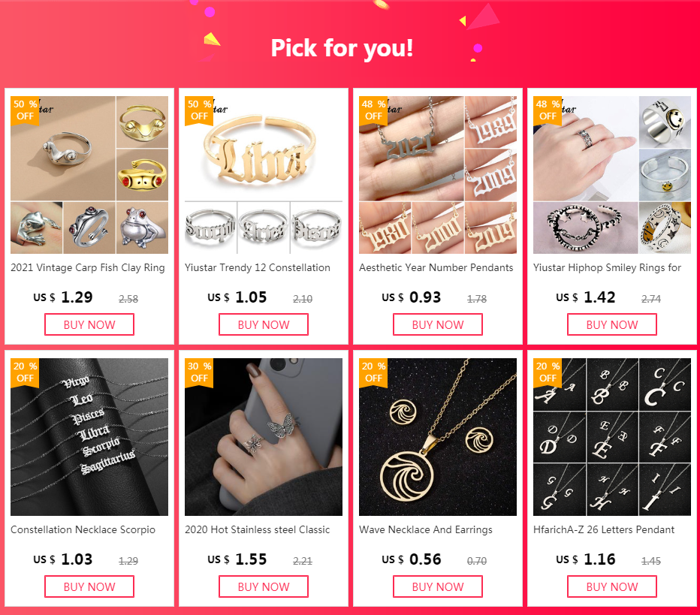Click BUY NOW for Carp Fish Clay Ring
Viewport: 700px width, 615px height.
pos(89,324)
